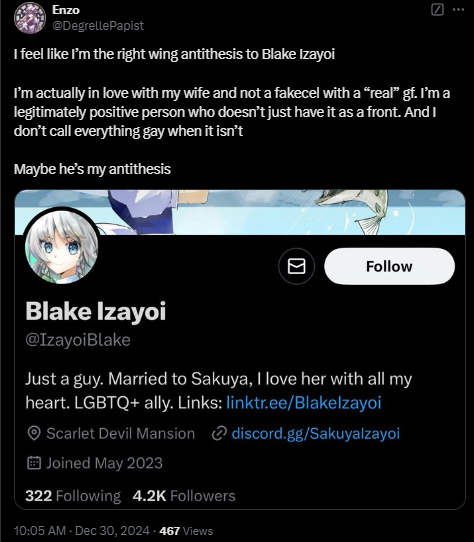474x542 pixels.
Task: Open the more options ellipsis menu
Action: point(458,10)
